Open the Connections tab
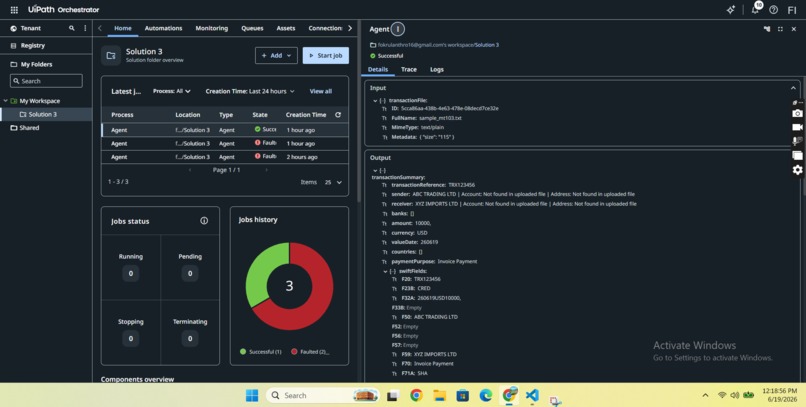The height and width of the screenshot is (407, 806). [325, 28]
